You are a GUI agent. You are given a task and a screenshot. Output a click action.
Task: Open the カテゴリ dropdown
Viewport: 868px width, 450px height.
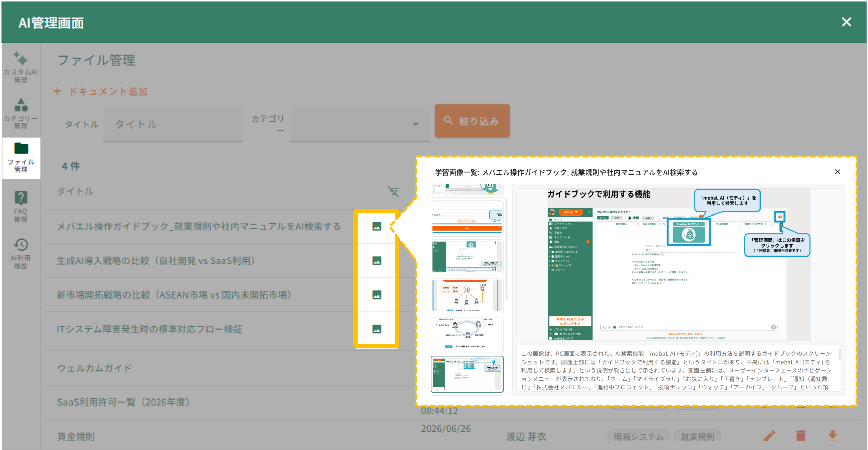coord(359,124)
